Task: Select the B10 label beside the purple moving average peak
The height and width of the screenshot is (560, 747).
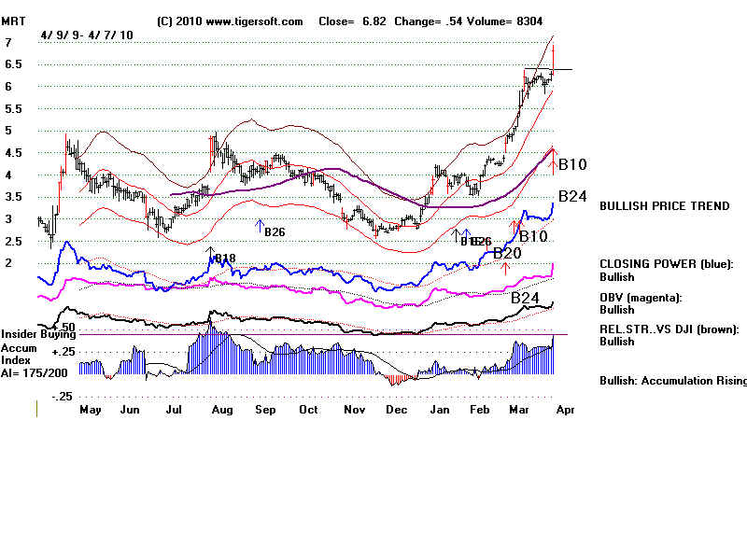Action: coord(572,164)
